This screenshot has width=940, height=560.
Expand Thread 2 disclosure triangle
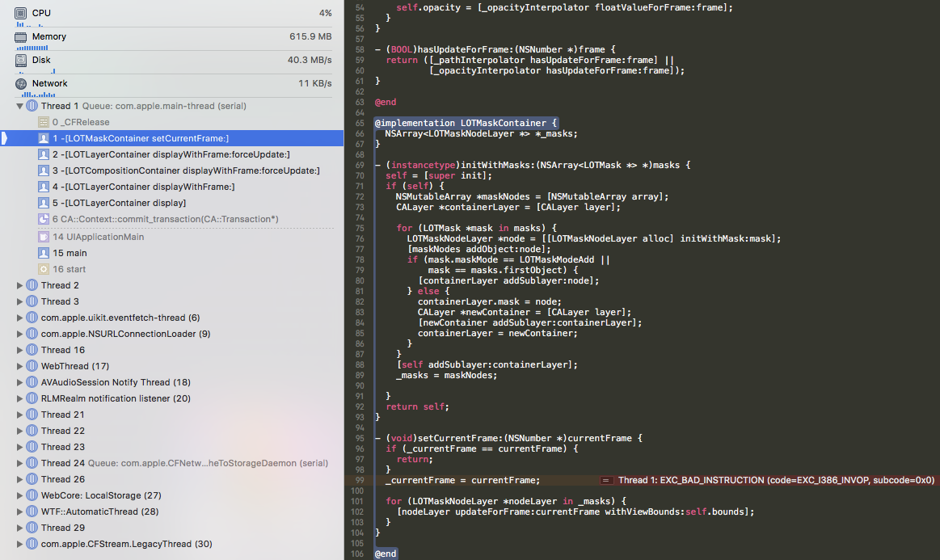[x=19, y=285]
